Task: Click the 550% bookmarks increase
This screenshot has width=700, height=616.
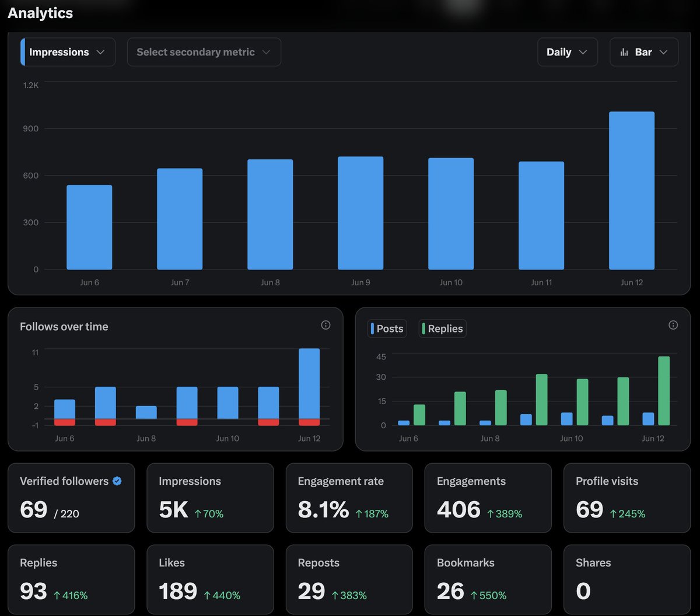Action: [489, 596]
